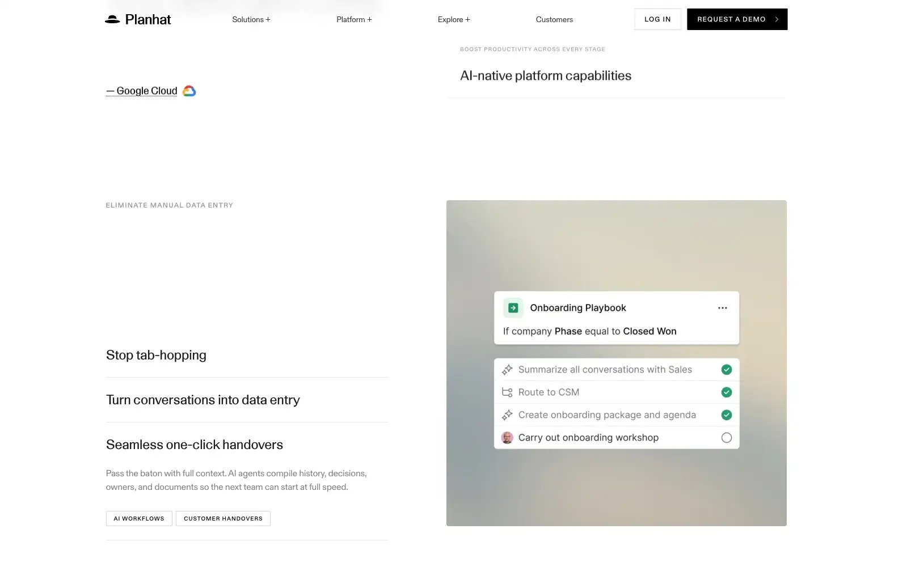Click the sparkle icon beside Create onboarding package

click(x=507, y=415)
